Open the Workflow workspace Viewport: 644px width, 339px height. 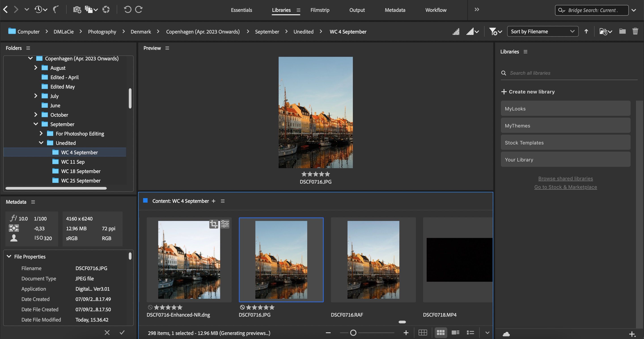coord(436,10)
